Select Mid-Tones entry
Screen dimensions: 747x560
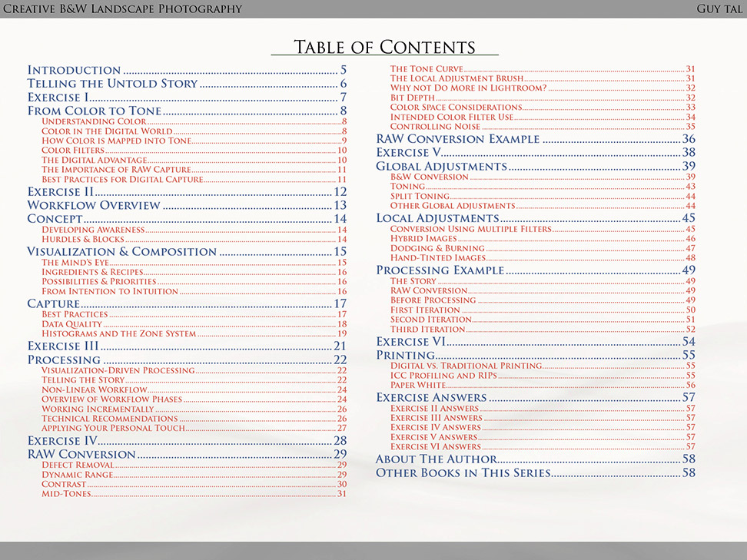click(194, 493)
